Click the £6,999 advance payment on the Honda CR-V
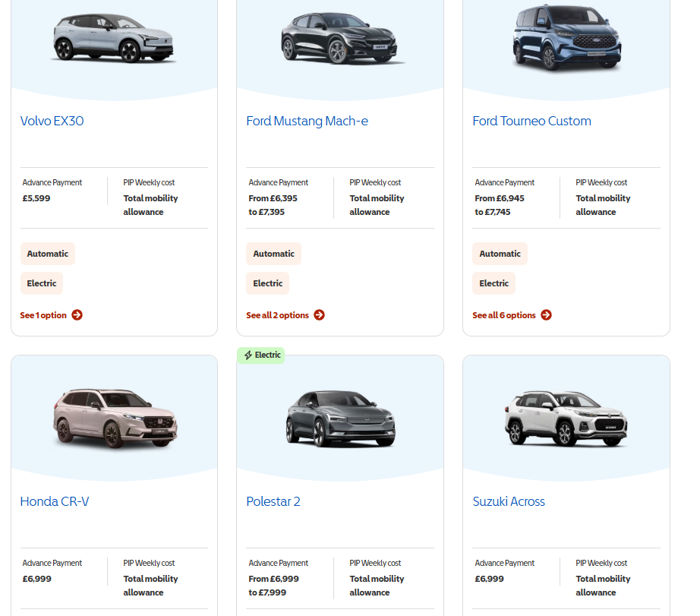 tap(37, 579)
